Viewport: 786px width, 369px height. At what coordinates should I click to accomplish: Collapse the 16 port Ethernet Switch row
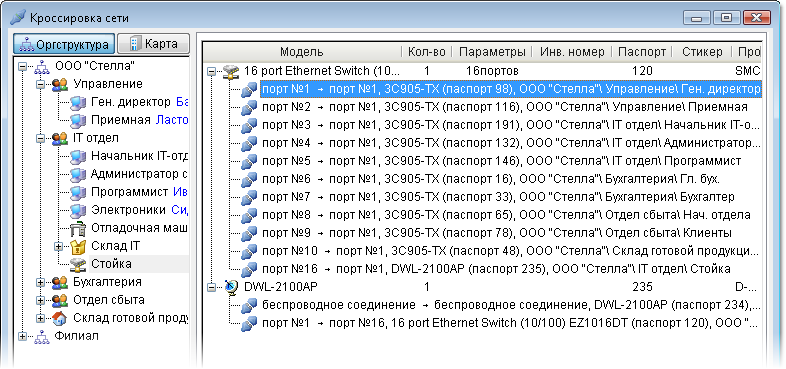click(212, 71)
